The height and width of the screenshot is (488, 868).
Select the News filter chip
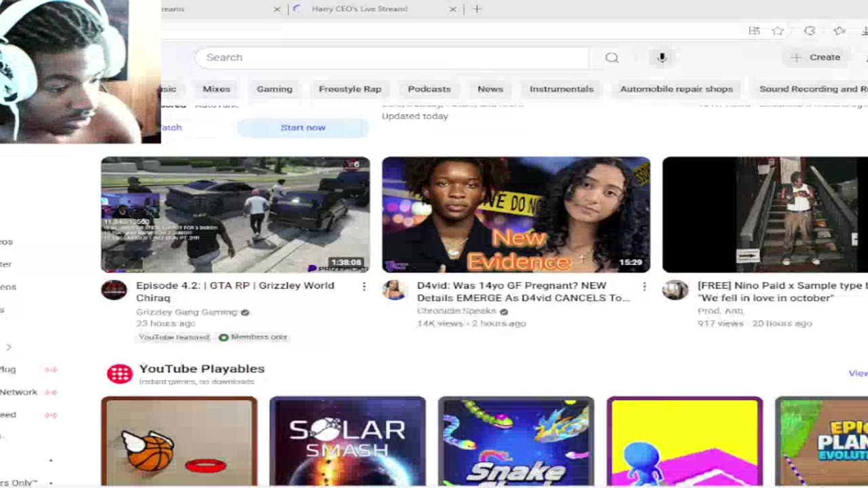[490, 89]
